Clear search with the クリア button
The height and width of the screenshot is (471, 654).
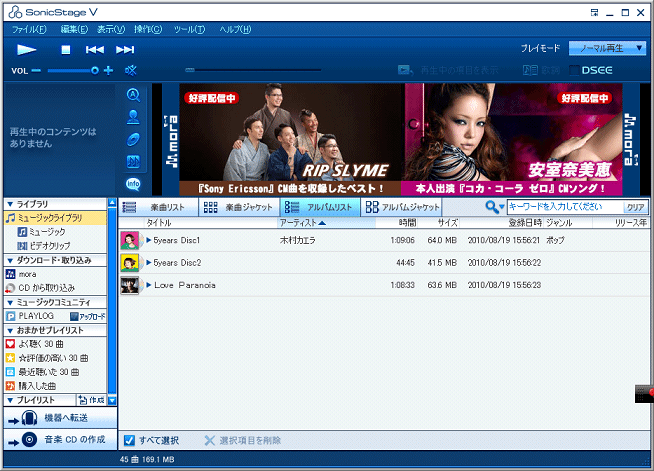pyautogui.click(x=635, y=207)
